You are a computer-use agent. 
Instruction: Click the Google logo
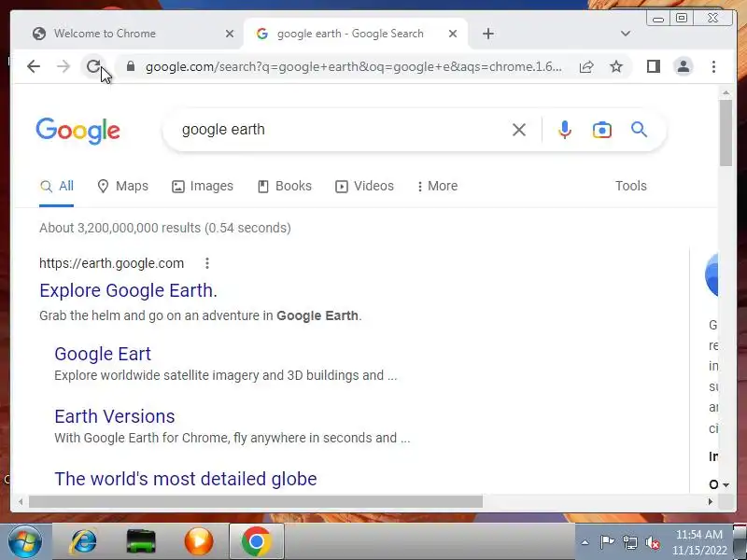pyautogui.click(x=78, y=131)
